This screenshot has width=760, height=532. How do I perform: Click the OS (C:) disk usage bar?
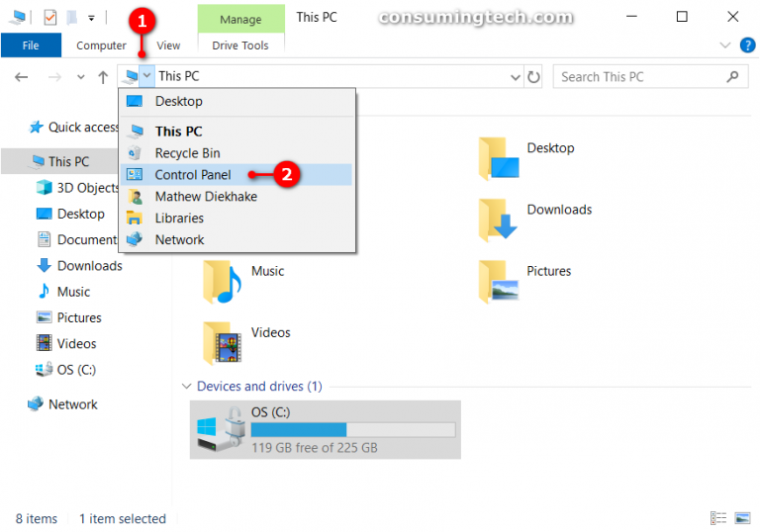tap(353, 430)
